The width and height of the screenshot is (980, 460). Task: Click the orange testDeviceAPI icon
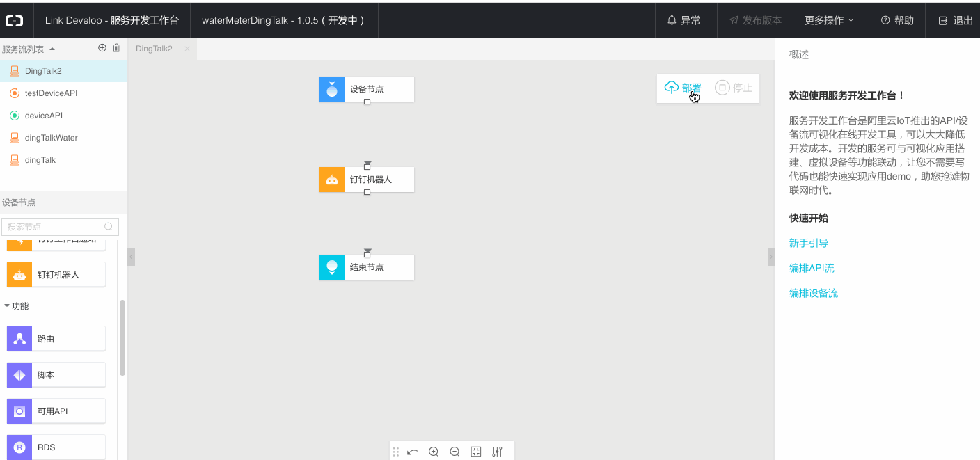click(x=14, y=93)
